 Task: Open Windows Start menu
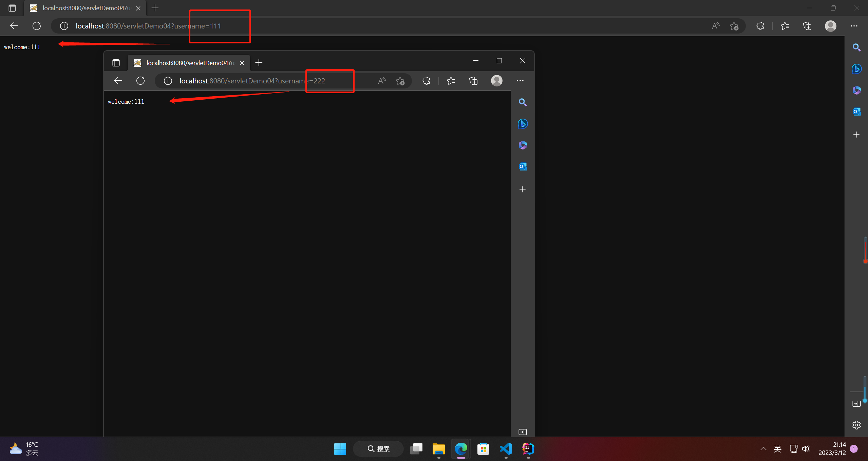coord(340,449)
